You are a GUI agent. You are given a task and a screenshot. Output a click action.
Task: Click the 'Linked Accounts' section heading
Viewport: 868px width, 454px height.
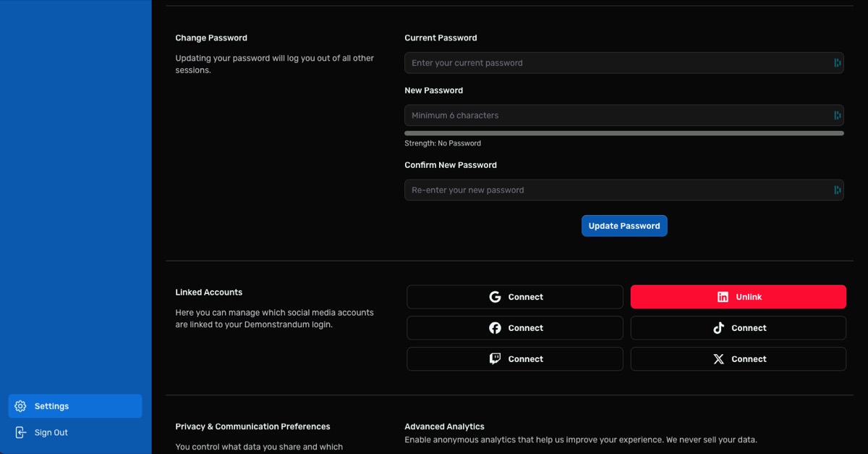(209, 293)
